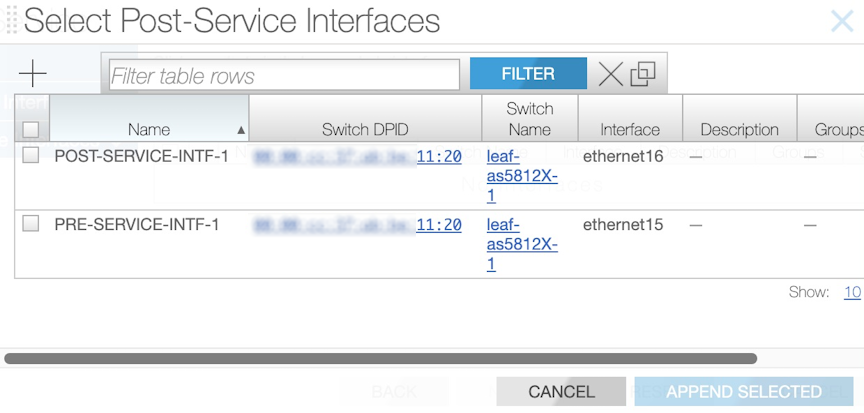Grab the dialog drag handle dots

pos(12,21)
